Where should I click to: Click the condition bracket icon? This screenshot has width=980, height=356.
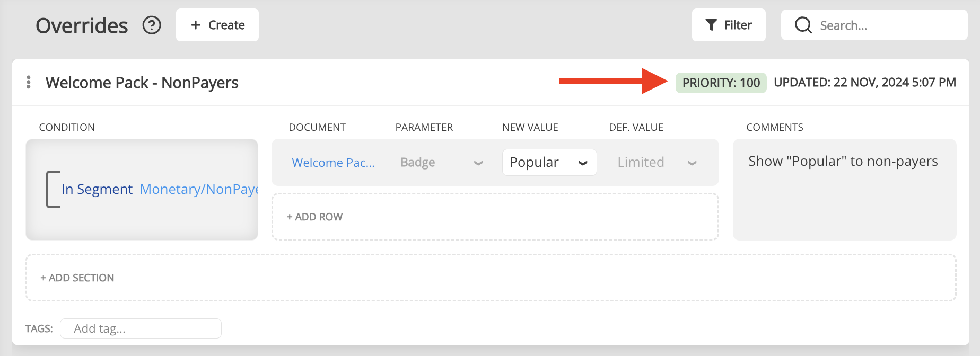coord(52,189)
